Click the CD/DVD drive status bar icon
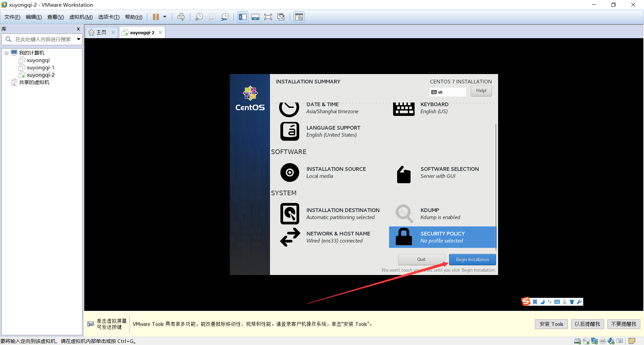 click(x=586, y=341)
